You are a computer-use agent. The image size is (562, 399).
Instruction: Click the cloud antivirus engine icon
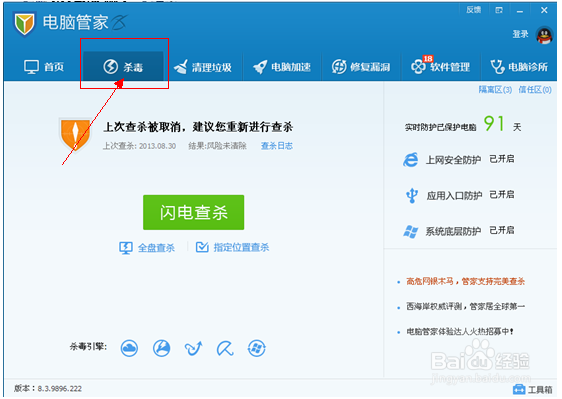129,348
